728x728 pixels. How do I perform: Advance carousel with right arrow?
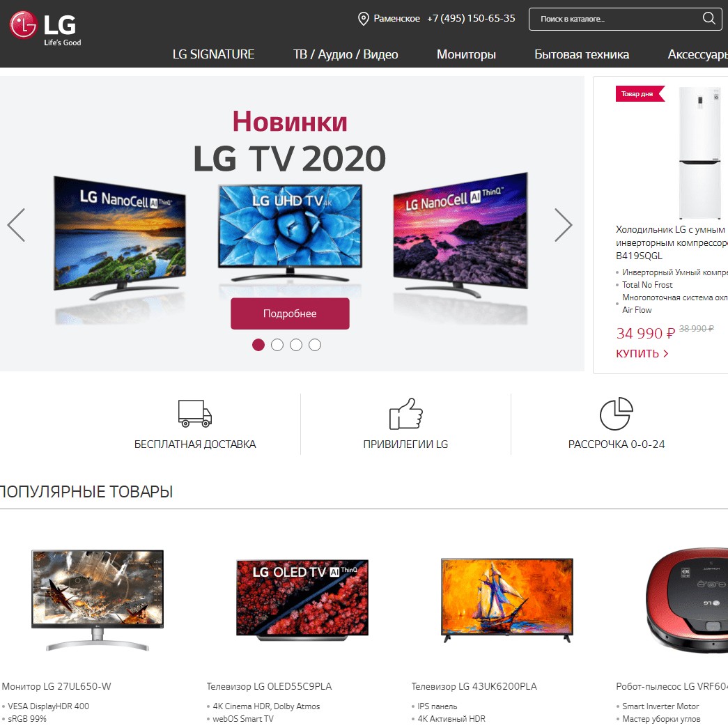pyautogui.click(x=563, y=225)
